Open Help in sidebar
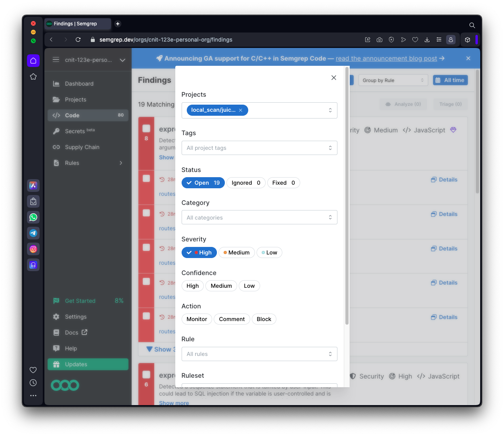 [88, 348]
